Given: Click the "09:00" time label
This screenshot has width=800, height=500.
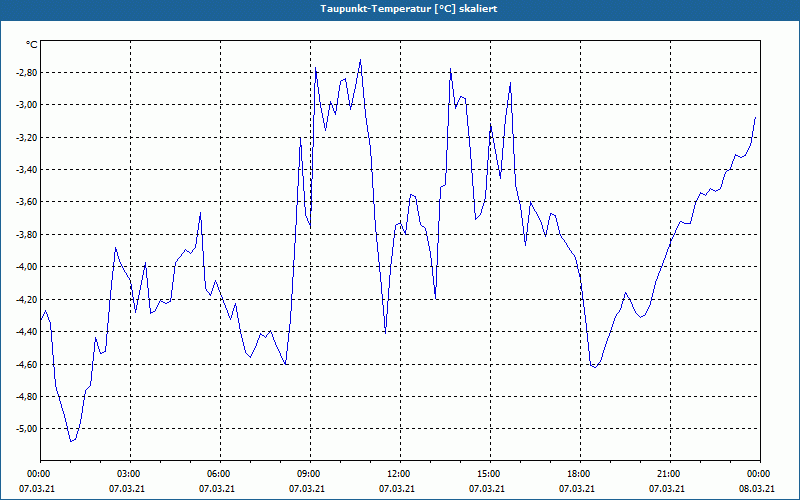Looking at the screenshot, I should [x=308, y=474].
